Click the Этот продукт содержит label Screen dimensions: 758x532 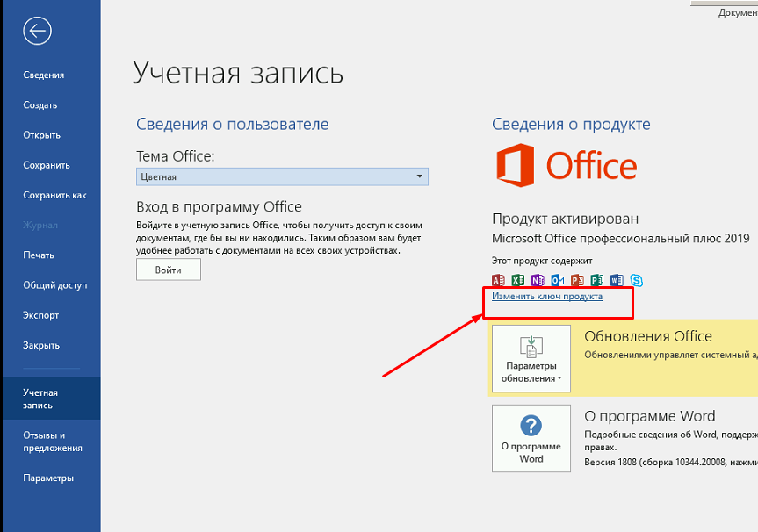point(542,261)
